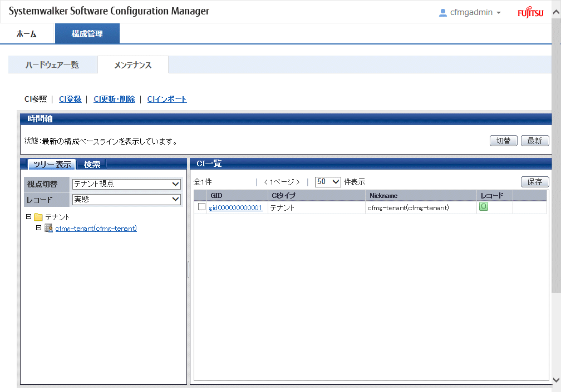Switch to the ツリー表示 tab
561x392 pixels.
click(52, 164)
